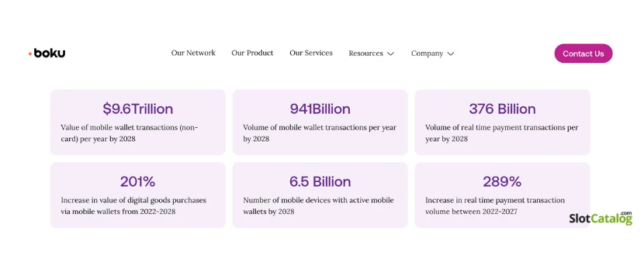Click the 201% statistic heading

coord(137,182)
